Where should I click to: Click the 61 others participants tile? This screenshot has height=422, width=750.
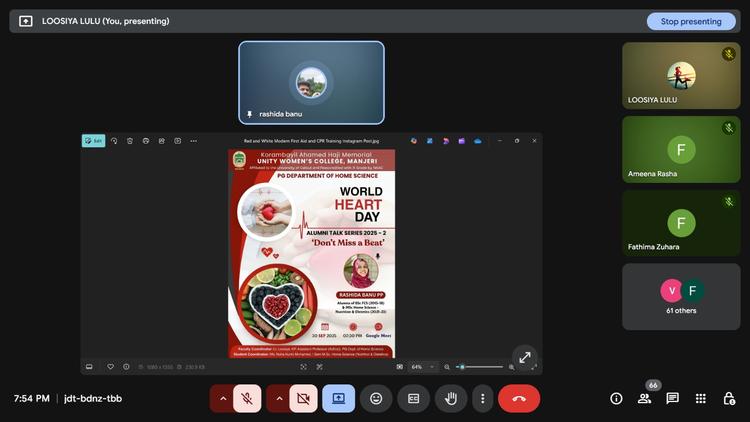tap(681, 297)
